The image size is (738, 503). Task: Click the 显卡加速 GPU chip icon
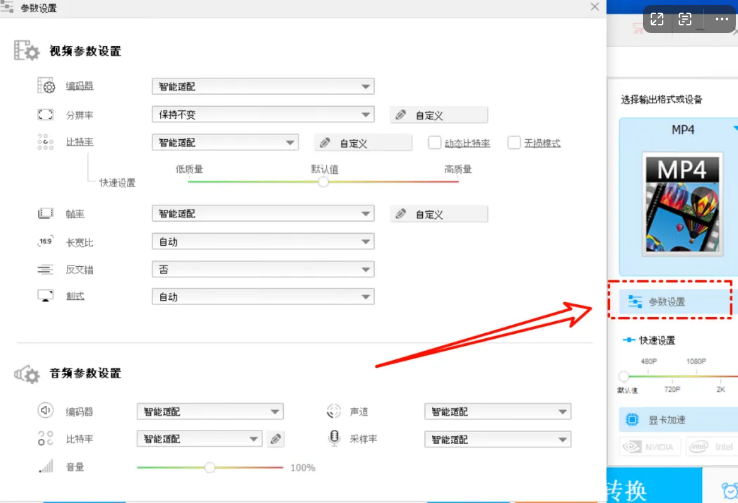[632, 419]
